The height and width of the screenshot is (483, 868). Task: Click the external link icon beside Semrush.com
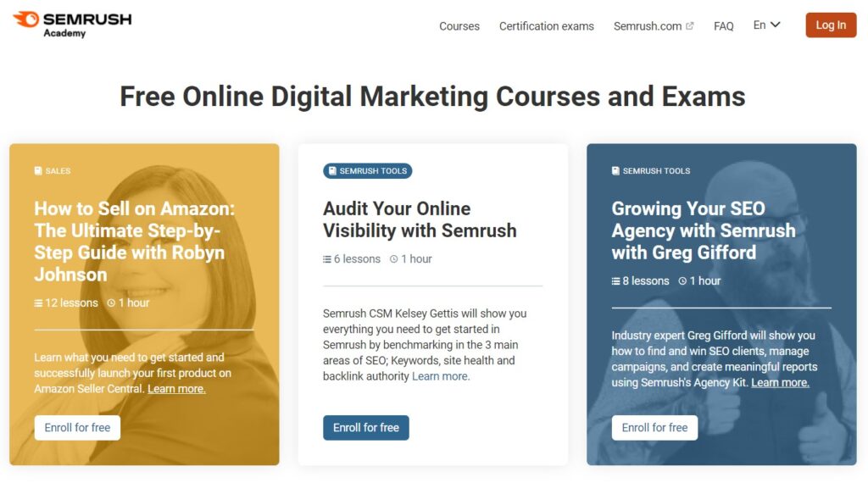coord(689,25)
